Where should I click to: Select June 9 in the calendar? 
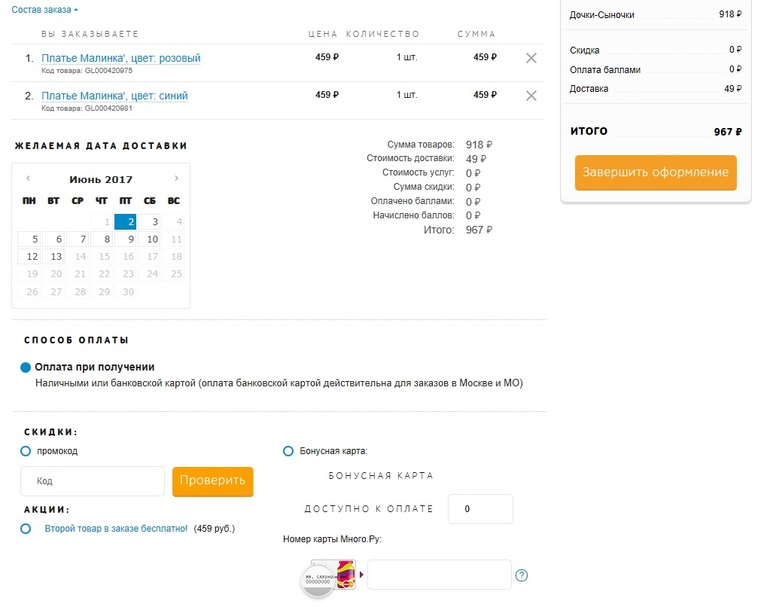(x=127, y=239)
